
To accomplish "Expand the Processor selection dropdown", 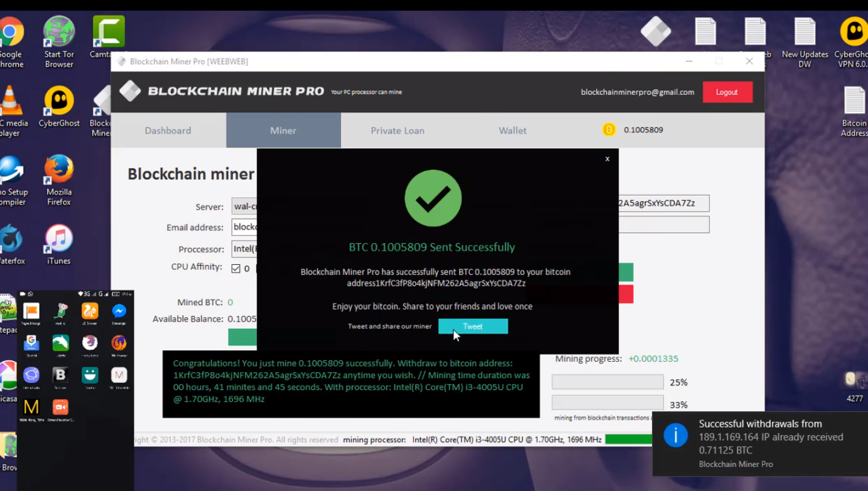I will (x=244, y=249).
